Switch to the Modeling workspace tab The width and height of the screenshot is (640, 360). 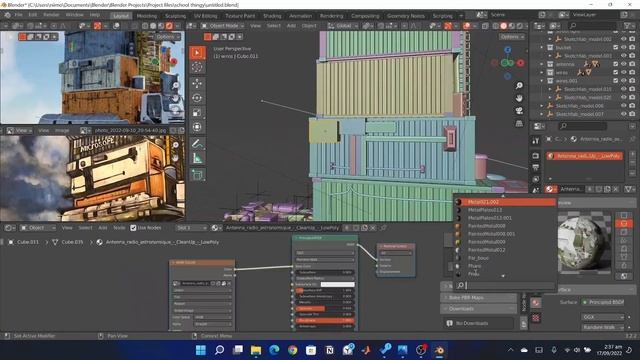click(147, 16)
